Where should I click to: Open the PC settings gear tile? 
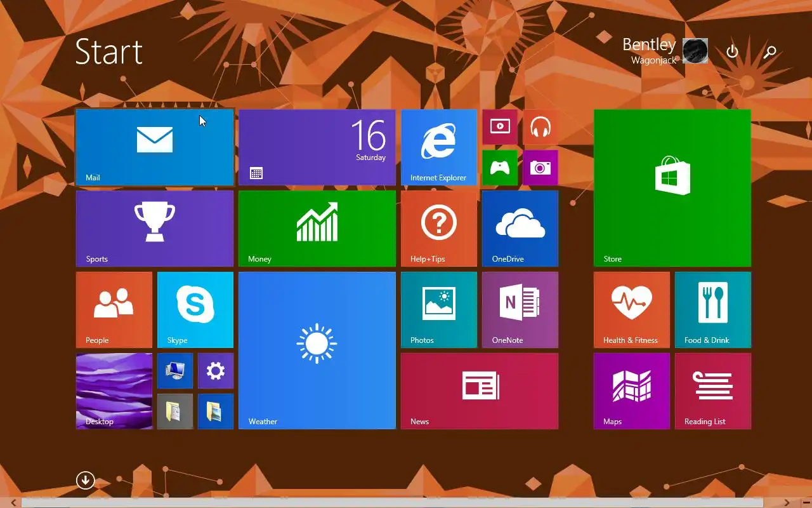click(216, 371)
